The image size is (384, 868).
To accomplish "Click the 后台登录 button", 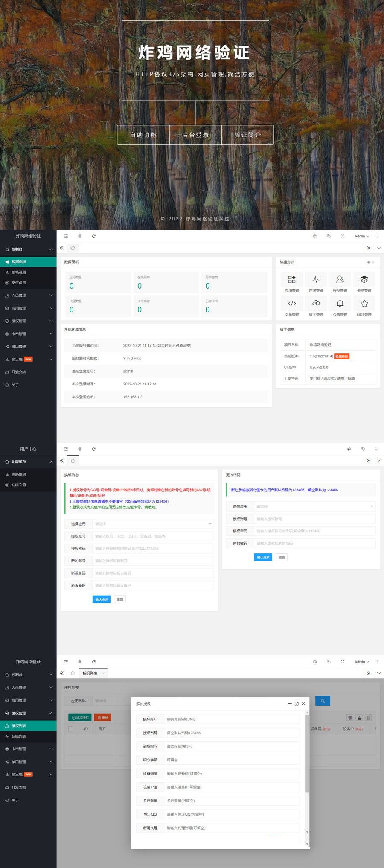I will tap(195, 135).
